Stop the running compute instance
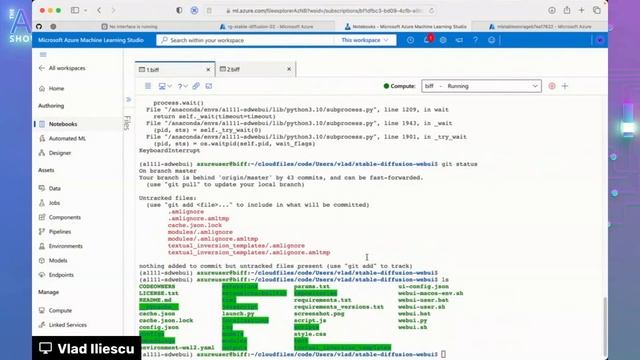Image resolution: width=640 pixels, height=360 pixels. 552,86
